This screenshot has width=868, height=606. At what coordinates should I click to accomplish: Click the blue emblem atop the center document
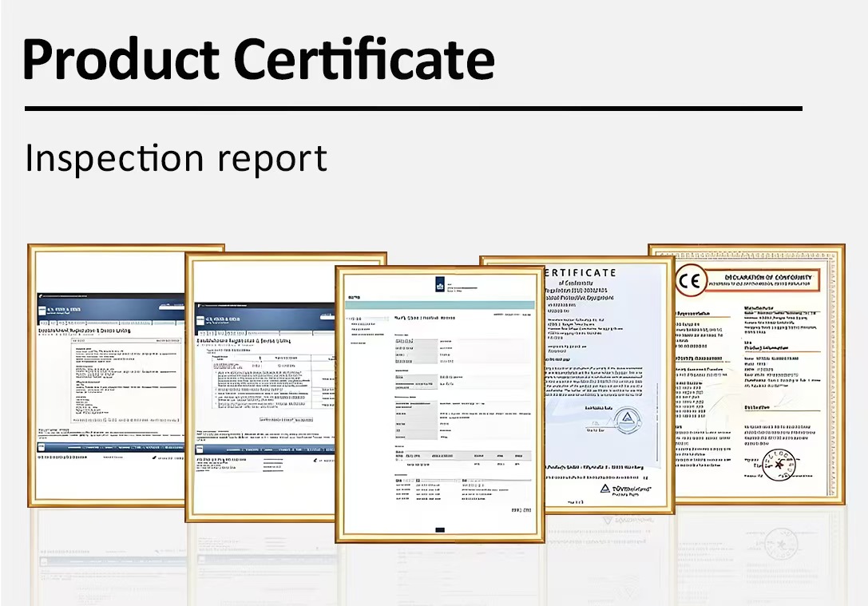tap(439, 286)
